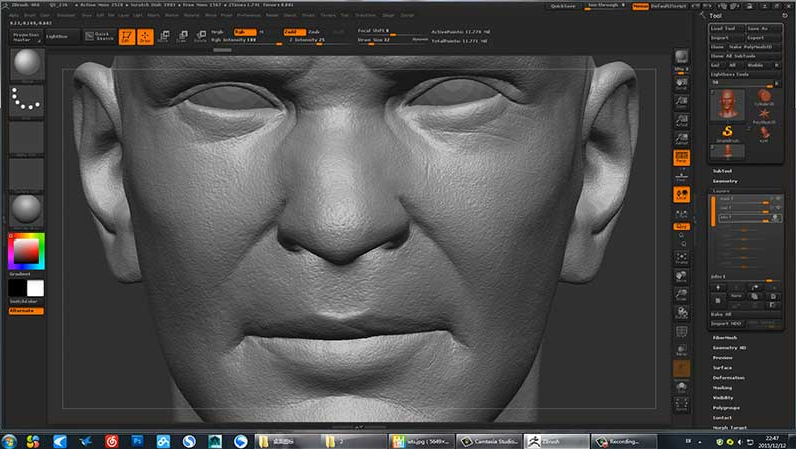This screenshot has height=449, width=796.
Task: Toggle Draw mode button
Action: click(x=145, y=37)
